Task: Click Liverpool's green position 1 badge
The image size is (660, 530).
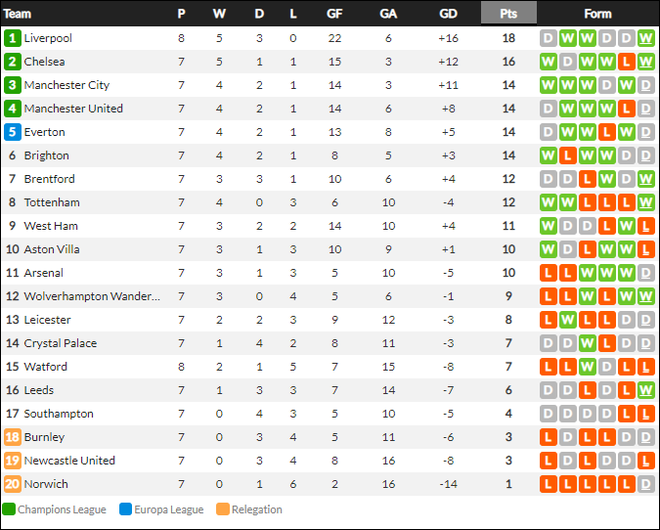Action: [12, 38]
